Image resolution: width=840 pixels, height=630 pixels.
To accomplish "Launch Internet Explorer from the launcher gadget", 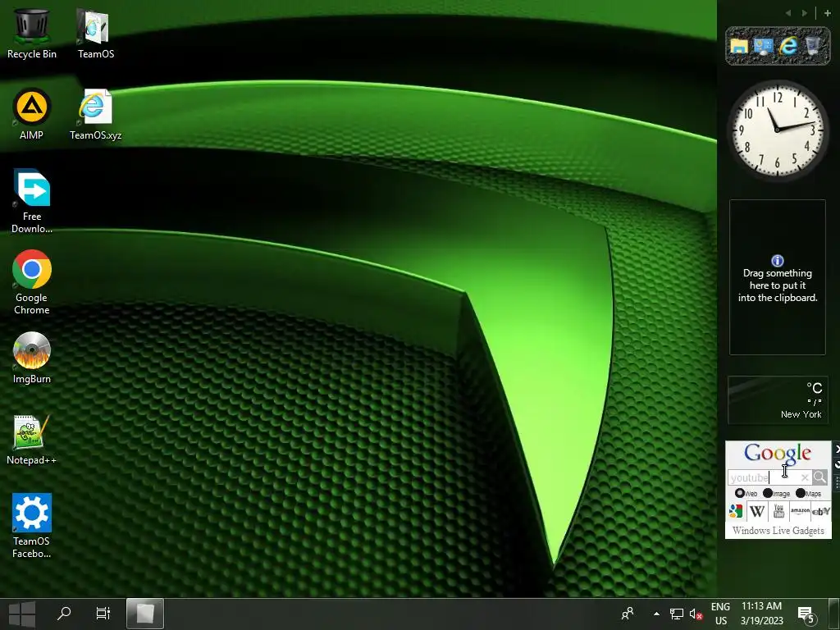I will 788,46.
